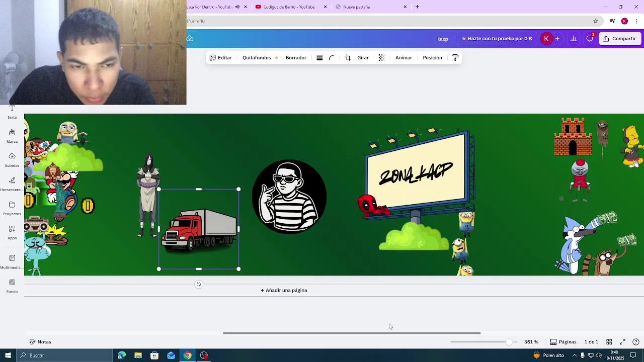This screenshot has width=644, height=362.
Task: Open the Proyectos folder panel
Action: pyautogui.click(x=12, y=208)
